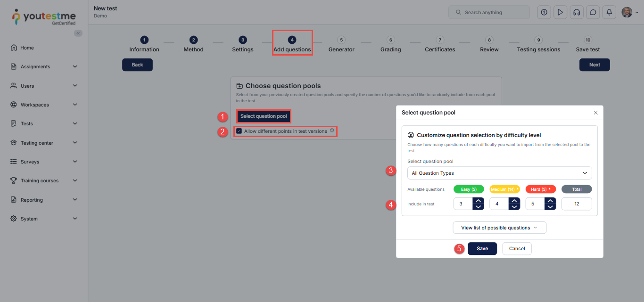Image resolution: width=644 pixels, height=302 pixels.
Task: Save the question pool selection
Action: [x=482, y=249]
